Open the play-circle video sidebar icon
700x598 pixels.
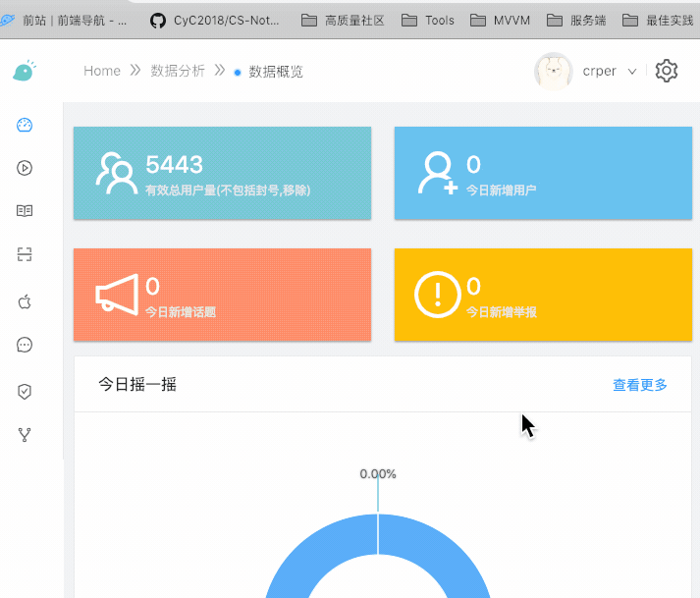25,168
